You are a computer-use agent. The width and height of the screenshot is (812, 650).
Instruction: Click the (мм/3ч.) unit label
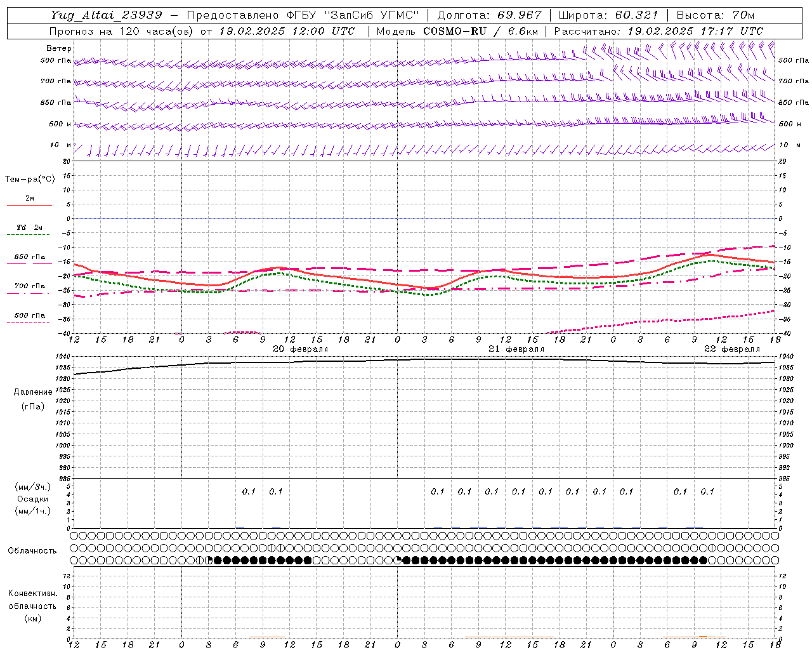coord(33,487)
